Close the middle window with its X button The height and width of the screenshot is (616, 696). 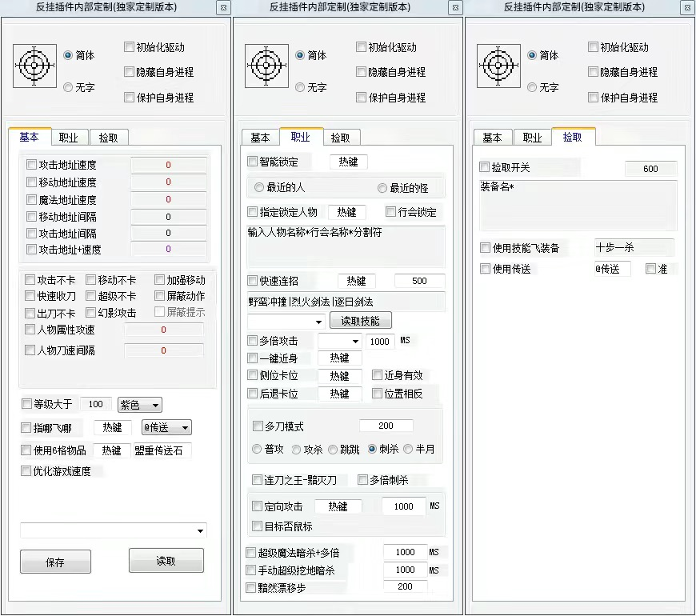tap(455, 7)
